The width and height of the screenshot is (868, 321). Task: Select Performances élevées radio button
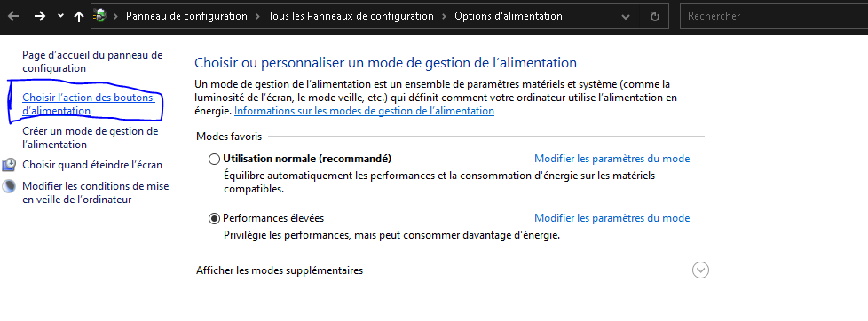coord(214,219)
